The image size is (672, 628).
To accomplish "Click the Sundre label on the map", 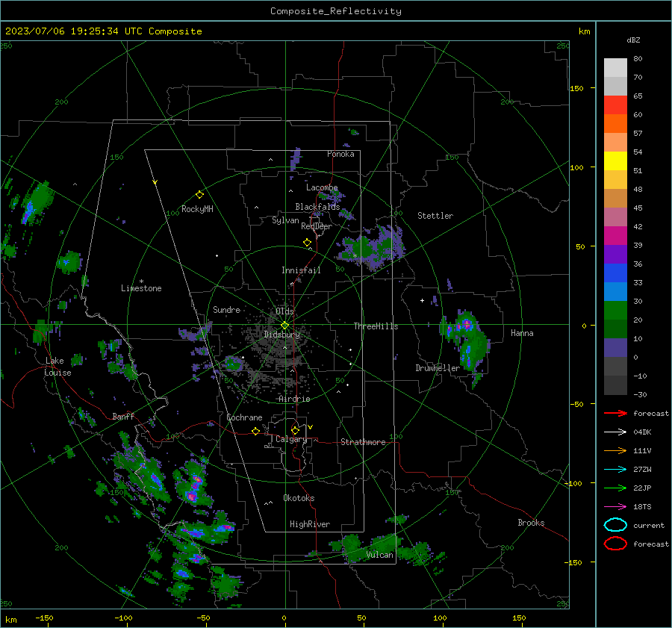I will [x=226, y=310].
